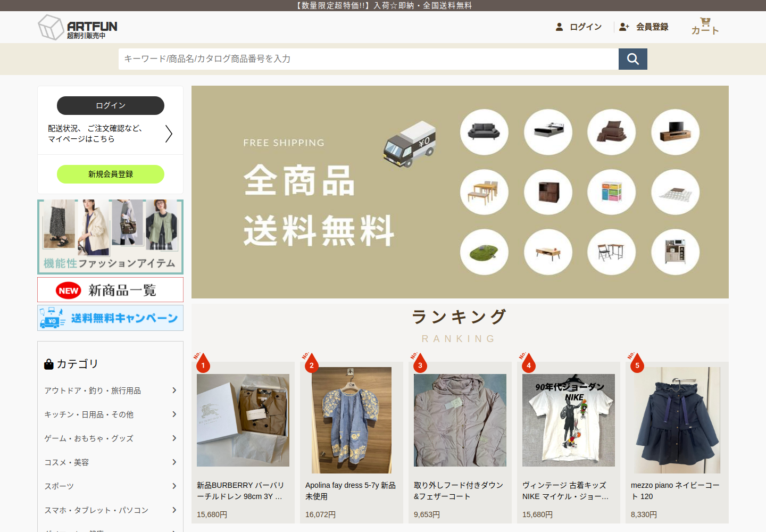Image resolution: width=766 pixels, height=532 pixels.
Task: Open アウトドア・釣り・旅行用品 category
Action: point(93,390)
